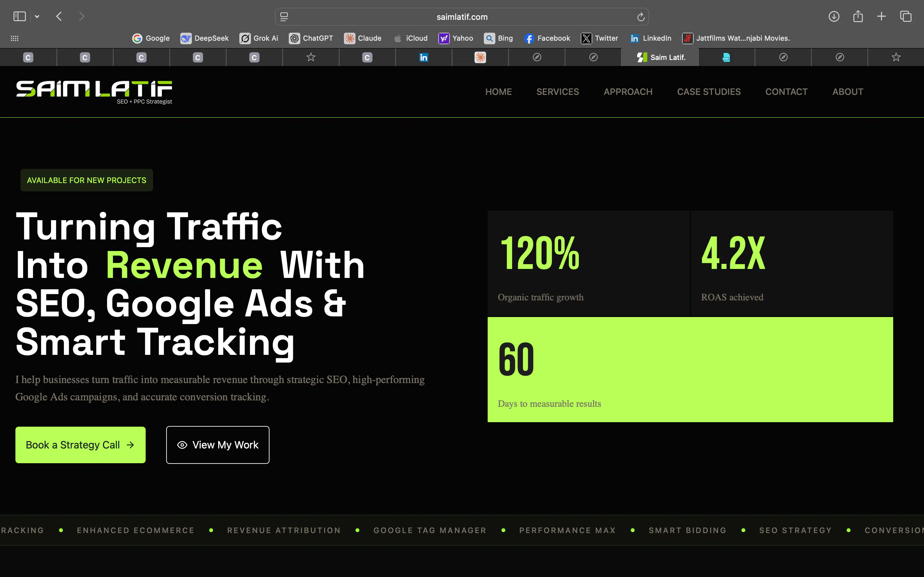Screen dimensions: 924x577
Task: Toggle the Safari sidebar panel
Action: tap(20, 16)
